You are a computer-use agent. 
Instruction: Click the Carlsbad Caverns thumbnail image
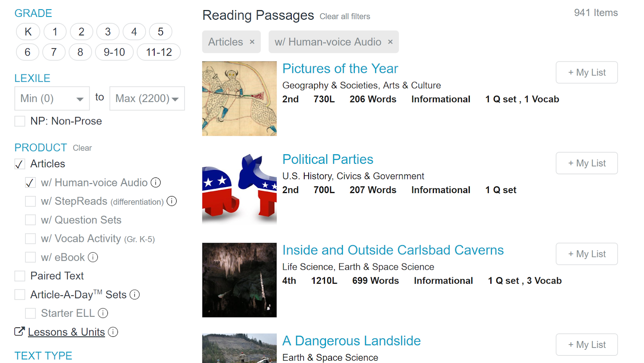(x=239, y=280)
